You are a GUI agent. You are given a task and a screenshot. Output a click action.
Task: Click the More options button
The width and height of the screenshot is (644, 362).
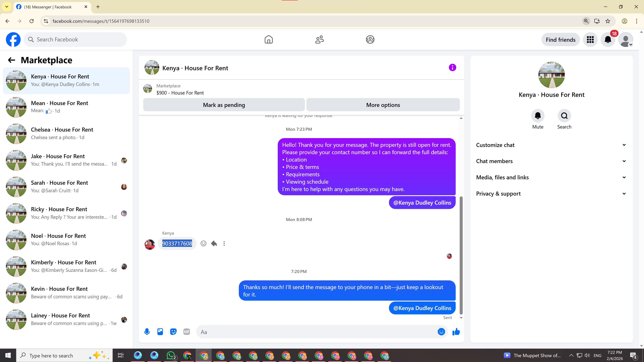click(383, 105)
